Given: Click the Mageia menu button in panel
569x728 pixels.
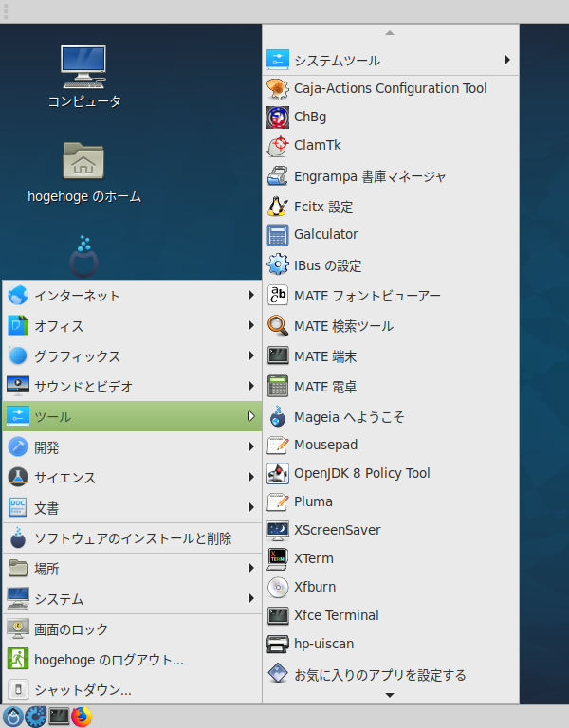Looking at the screenshot, I should (12, 717).
